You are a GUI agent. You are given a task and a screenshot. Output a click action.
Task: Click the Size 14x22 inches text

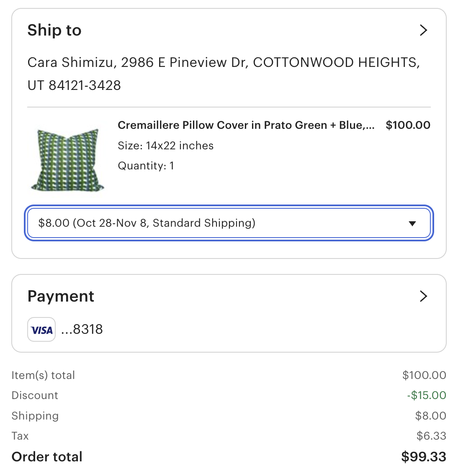click(165, 146)
